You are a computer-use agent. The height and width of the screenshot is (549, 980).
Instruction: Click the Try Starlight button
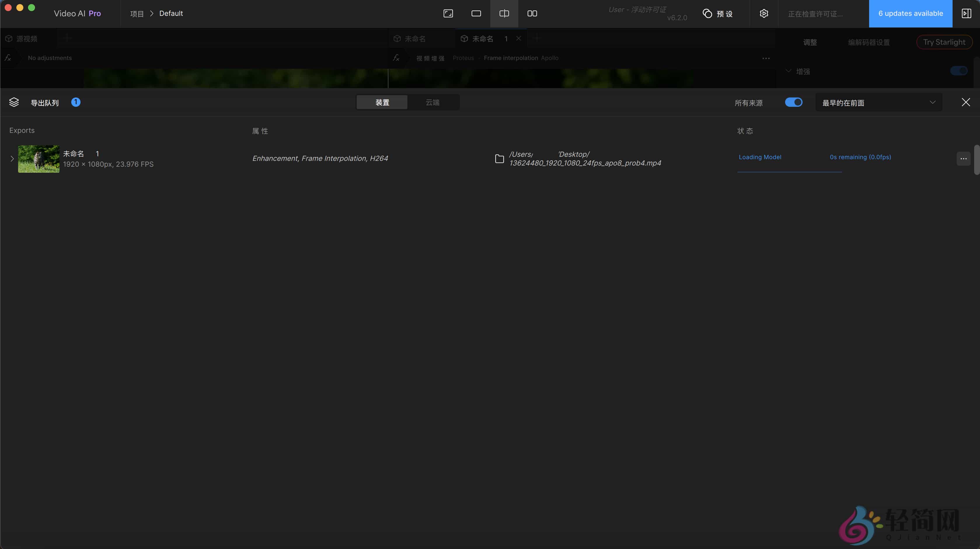[x=945, y=42]
